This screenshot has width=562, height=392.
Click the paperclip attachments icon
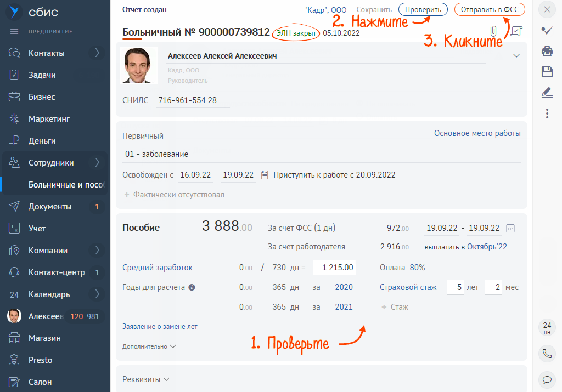coord(494,31)
